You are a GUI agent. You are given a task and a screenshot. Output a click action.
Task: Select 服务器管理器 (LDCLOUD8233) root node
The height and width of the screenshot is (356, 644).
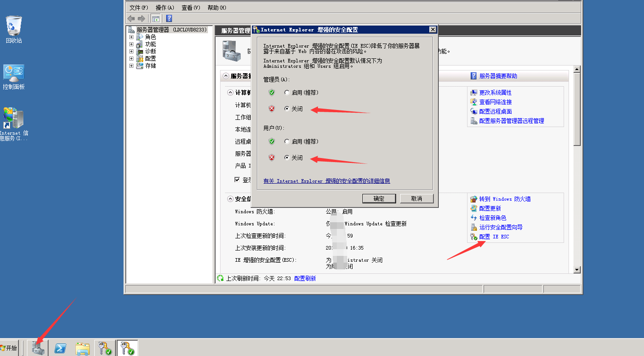click(172, 30)
